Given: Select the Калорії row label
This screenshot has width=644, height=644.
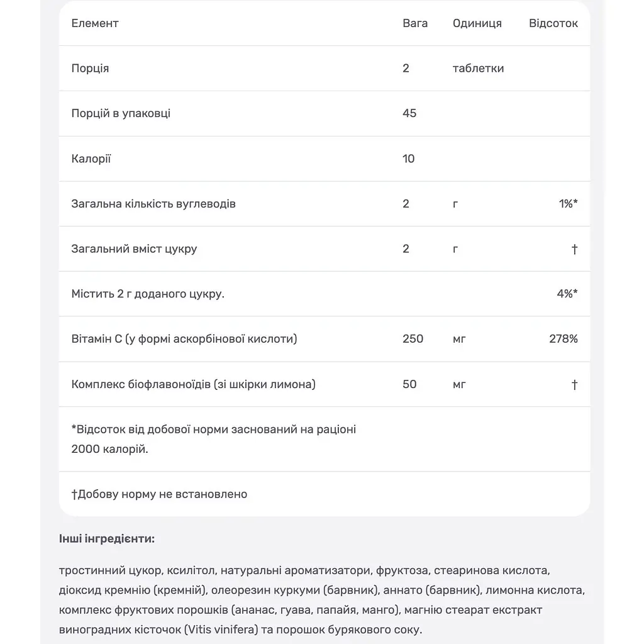Looking at the screenshot, I should point(91,158).
